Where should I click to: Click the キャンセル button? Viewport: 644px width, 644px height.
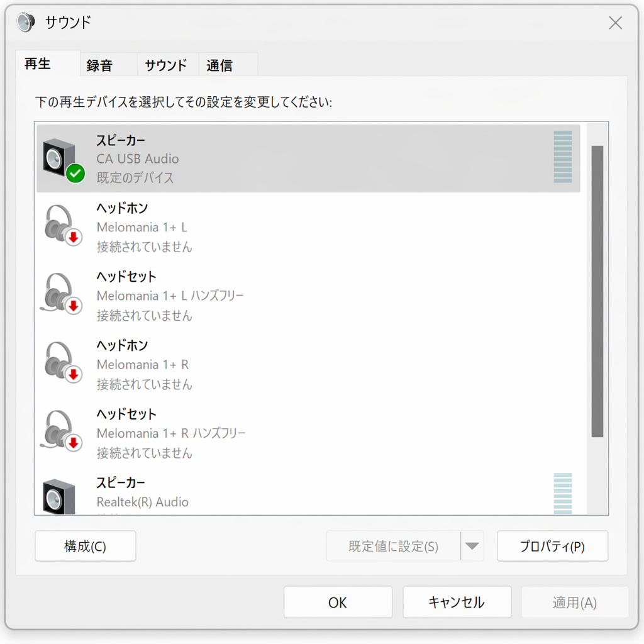point(457,602)
